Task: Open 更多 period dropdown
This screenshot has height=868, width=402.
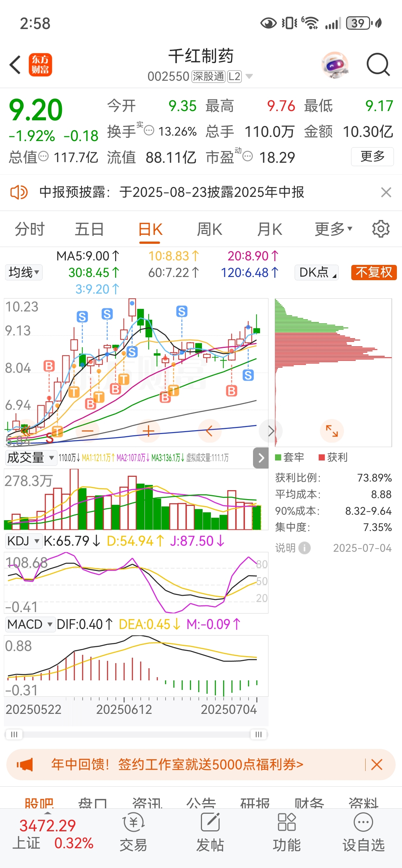Action: (334, 229)
